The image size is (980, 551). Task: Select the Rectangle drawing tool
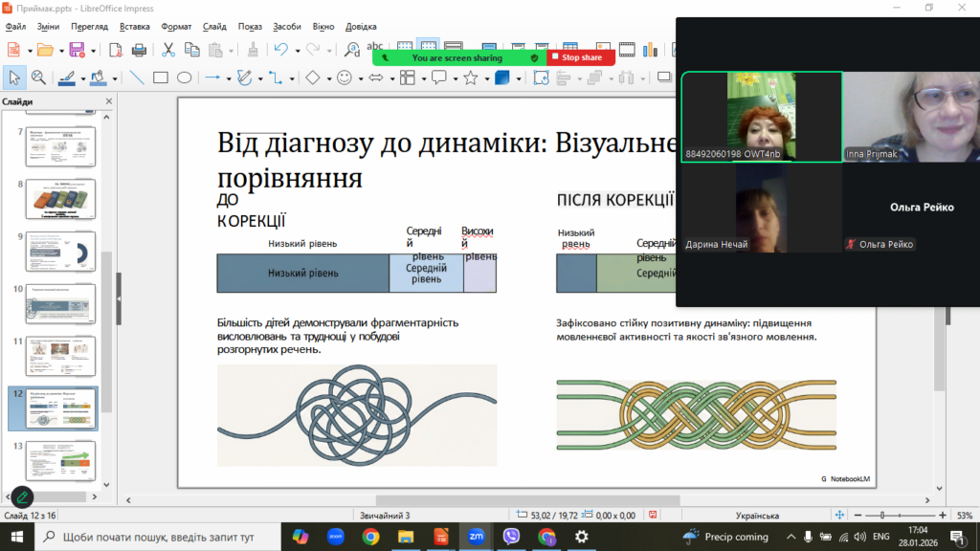click(161, 77)
